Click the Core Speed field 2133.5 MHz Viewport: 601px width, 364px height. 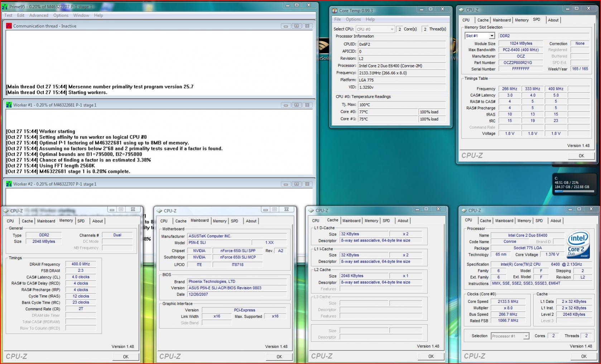tap(508, 301)
